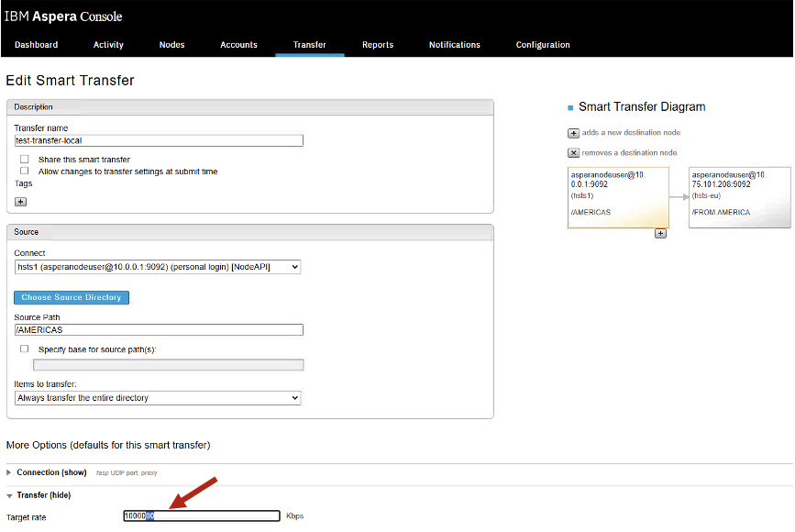Select the hsts1 source node box in diagram
This screenshot has width=795, height=532.
tap(618, 197)
